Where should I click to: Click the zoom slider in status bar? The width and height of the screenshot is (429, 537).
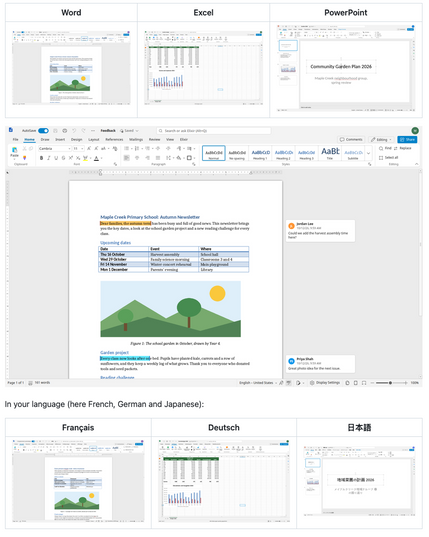[390, 383]
